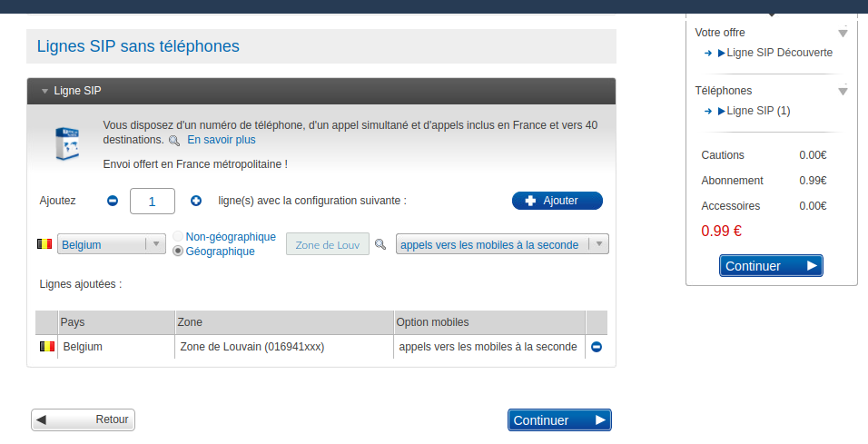The image size is (868, 444).
Task: Click the Belgium flag in table row
Action: (47, 347)
